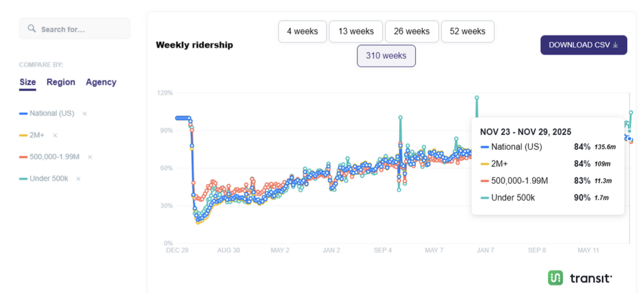Click the y-axis label '30%'
The image size is (644, 294).
166,206
